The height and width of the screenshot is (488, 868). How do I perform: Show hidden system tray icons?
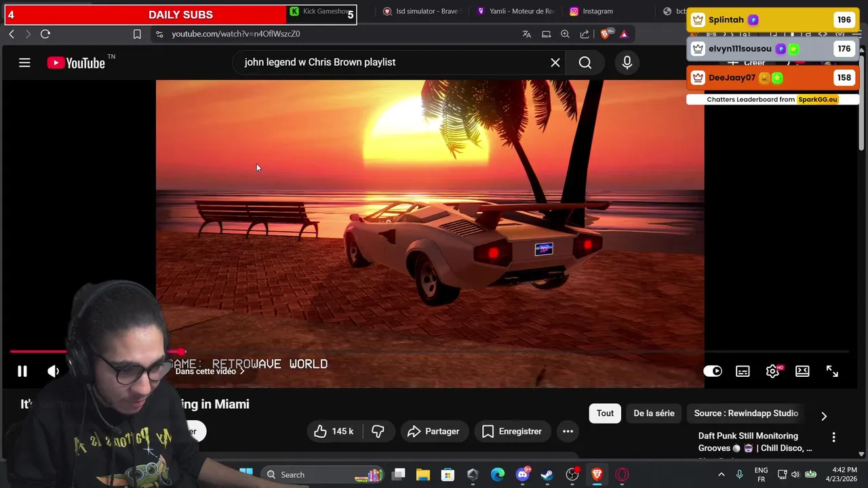722,474
